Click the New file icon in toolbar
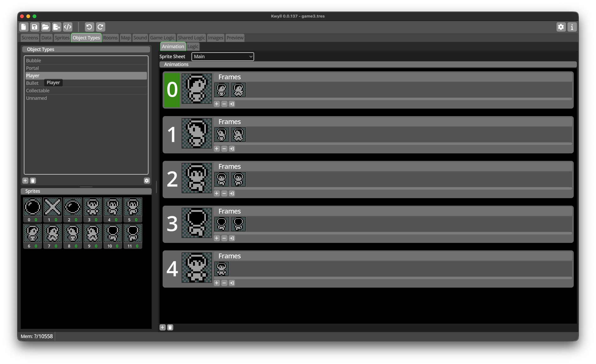Image resolution: width=596 pixels, height=364 pixels. [24, 27]
